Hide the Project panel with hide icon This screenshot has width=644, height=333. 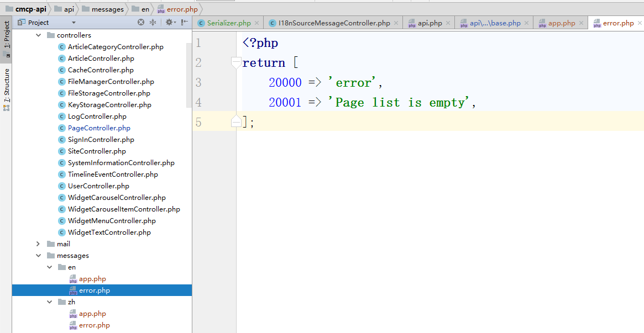click(x=185, y=23)
